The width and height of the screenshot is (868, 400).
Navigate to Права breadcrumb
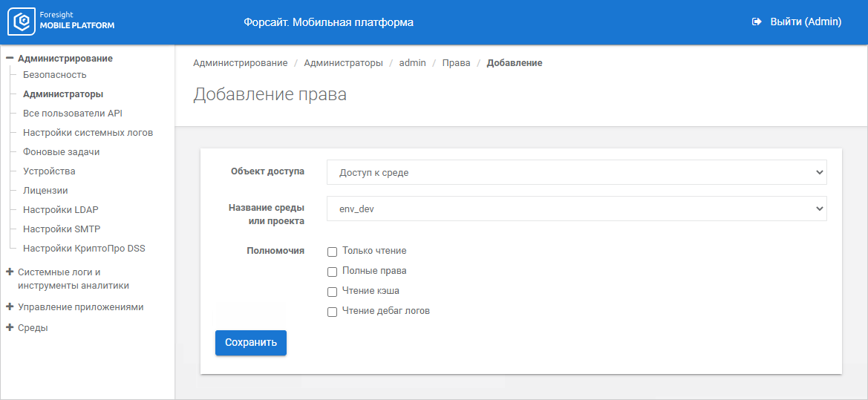tap(456, 63)
